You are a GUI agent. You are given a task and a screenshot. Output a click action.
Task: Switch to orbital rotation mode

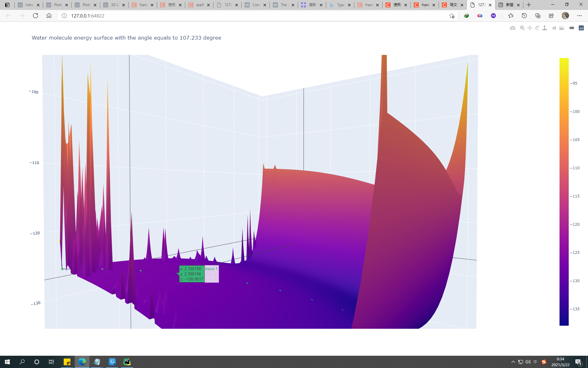(x=537, y=28)
